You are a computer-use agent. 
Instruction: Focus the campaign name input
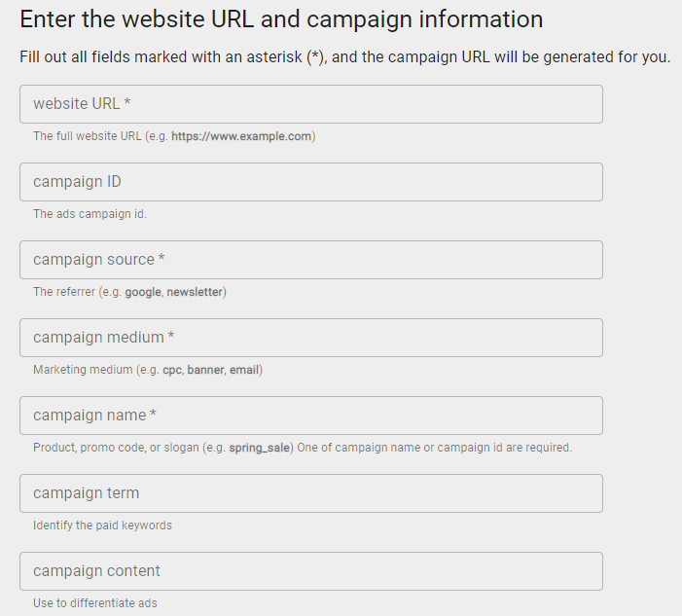coord(311,416)
